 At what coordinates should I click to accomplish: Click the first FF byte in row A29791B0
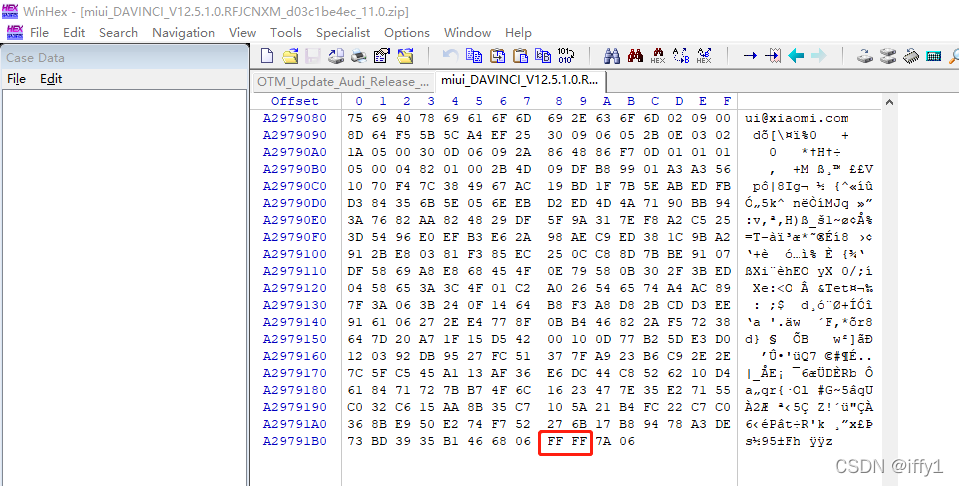[555, 441]
